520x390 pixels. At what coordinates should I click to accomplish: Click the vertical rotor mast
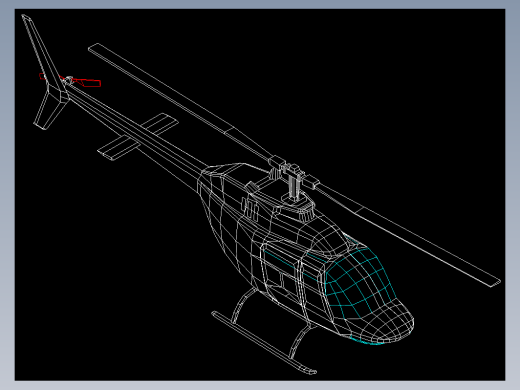click(293, 188)
